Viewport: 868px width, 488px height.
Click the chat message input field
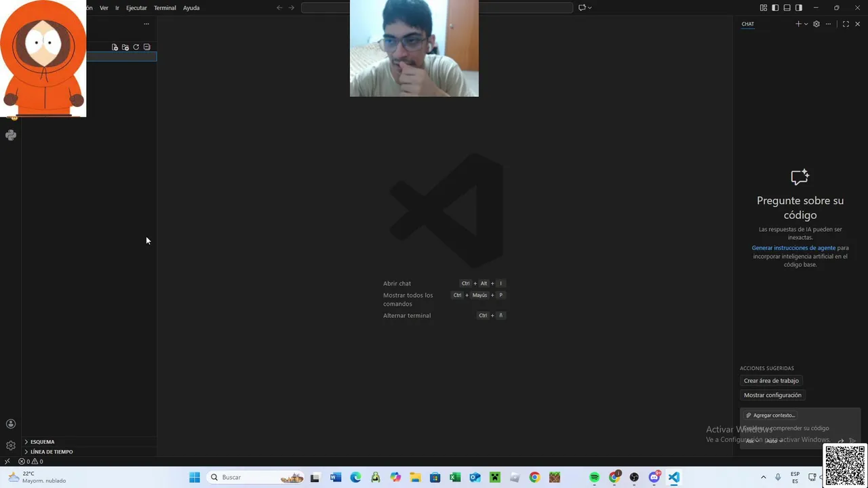pos(800,428)
